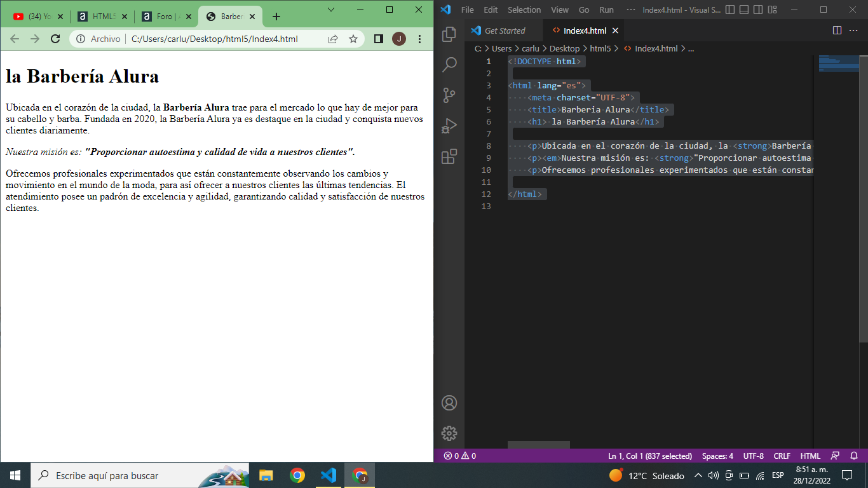Image resolution: width=868 pixels, height=488 pixels.
Task: Click the VS Code logo in the title bar
Action: click(x=445, y=10)
